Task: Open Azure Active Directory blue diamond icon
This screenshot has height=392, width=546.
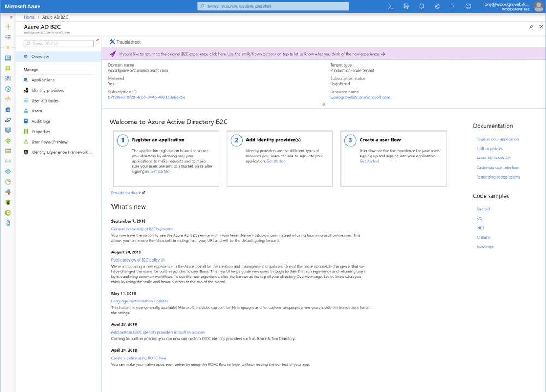Action: [8, 171]
